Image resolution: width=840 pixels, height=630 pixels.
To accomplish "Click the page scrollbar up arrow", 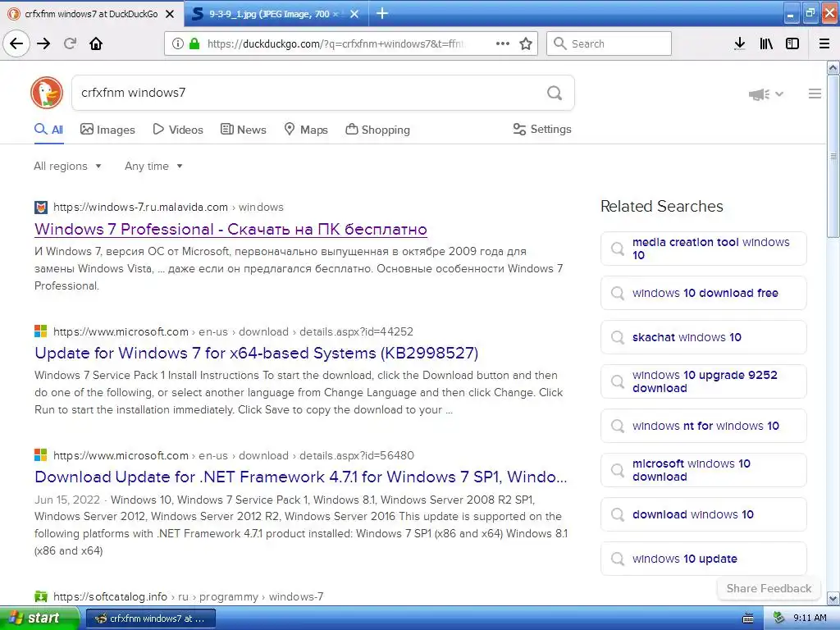I will coord(833,67).
